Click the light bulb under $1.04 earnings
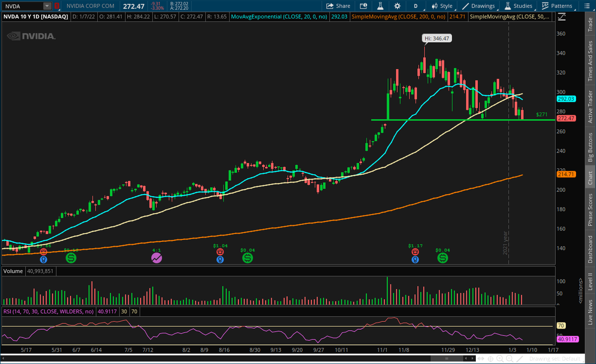 pos(220,259)
